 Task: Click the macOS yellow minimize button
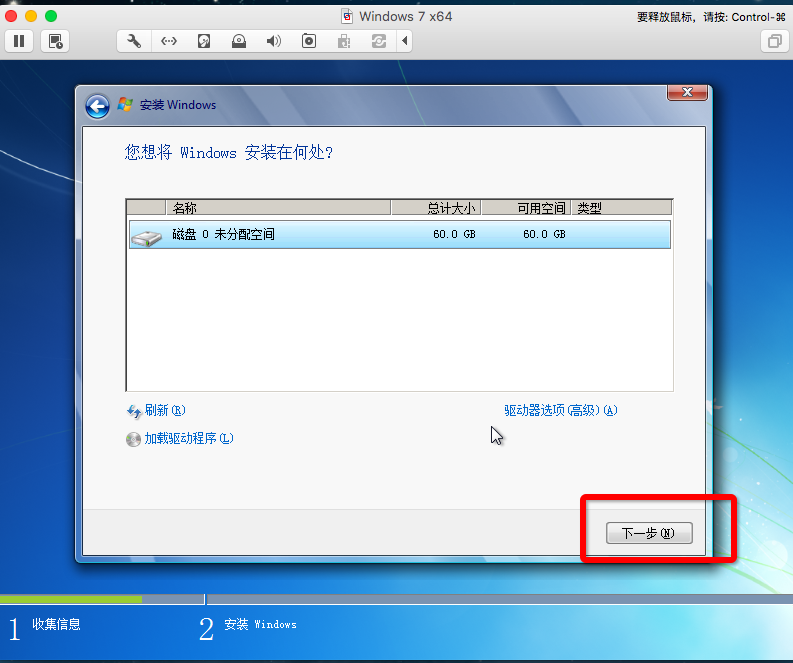[31, 16]
